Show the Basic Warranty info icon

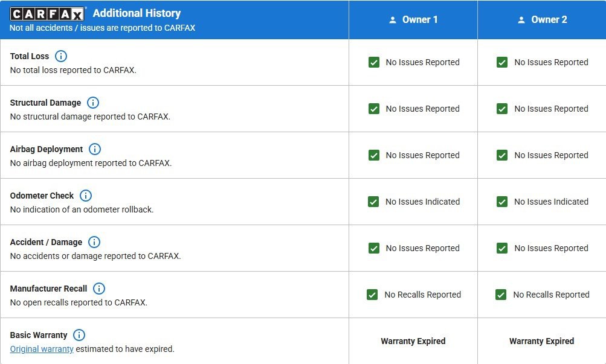(79, 335)
